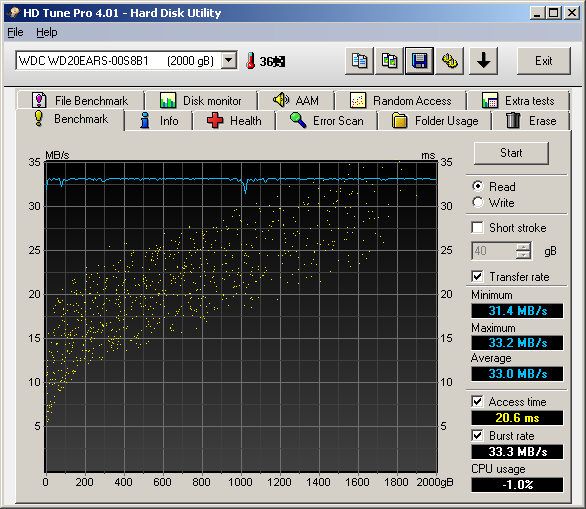Open the Folder Usage tab label
The width and height of the screenshot is (586, 509).
tap(447, 121)
